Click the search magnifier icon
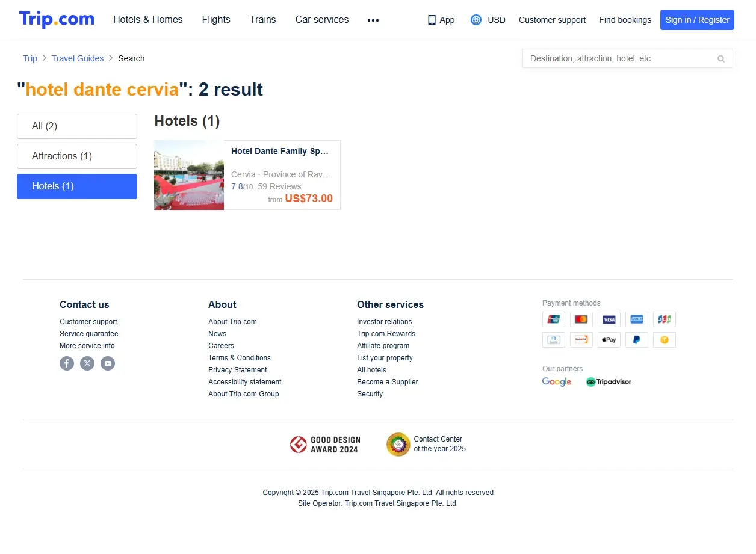The width and height of the screenshot is (756, 554). [721, 59]
